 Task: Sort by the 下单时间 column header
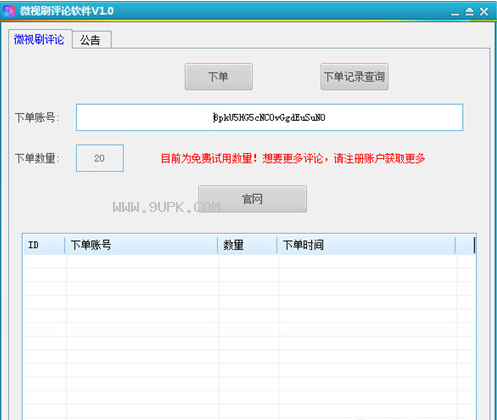pos(366,245)
